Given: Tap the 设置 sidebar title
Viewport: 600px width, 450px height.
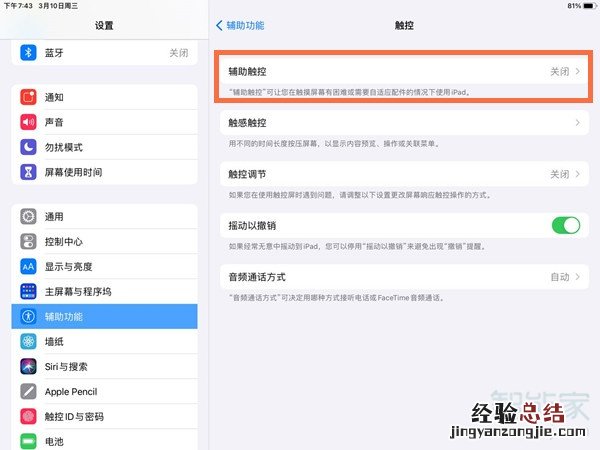Looking at the screenshot, I should (x=104, y=26).
